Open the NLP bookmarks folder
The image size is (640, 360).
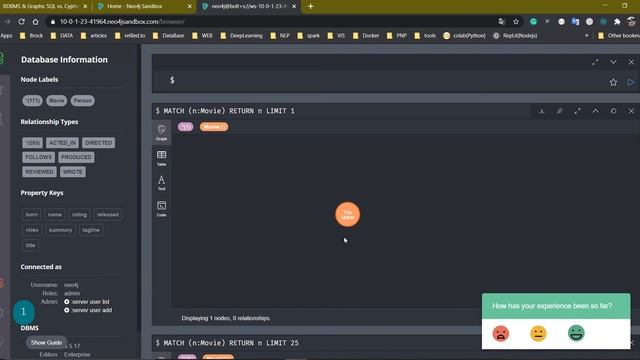pyautogui.click(x=280, y=36)
